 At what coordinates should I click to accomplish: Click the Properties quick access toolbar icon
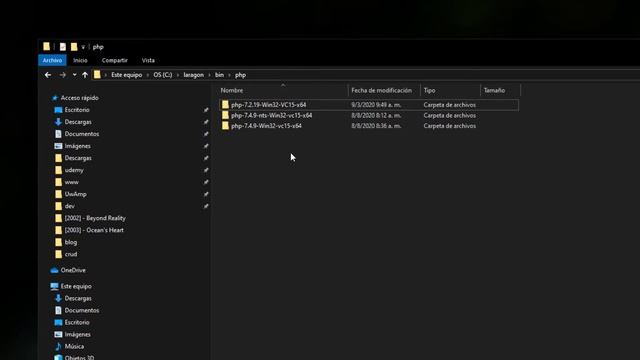[62, 47]
